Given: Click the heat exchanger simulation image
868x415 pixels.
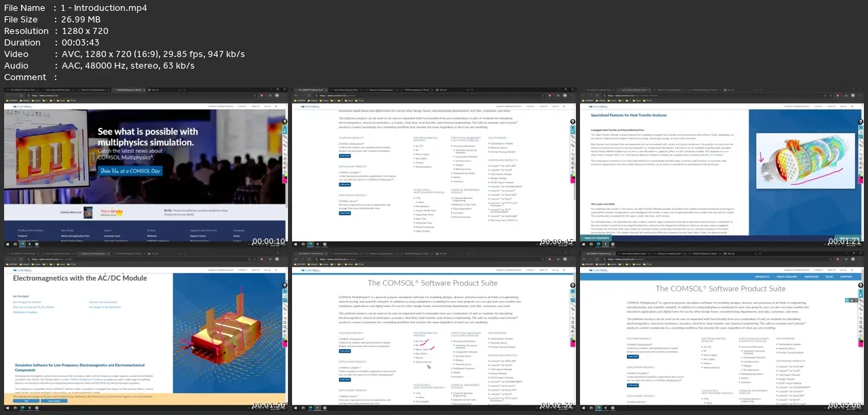Looking at the screenshot, I should [x=804, y=162].
